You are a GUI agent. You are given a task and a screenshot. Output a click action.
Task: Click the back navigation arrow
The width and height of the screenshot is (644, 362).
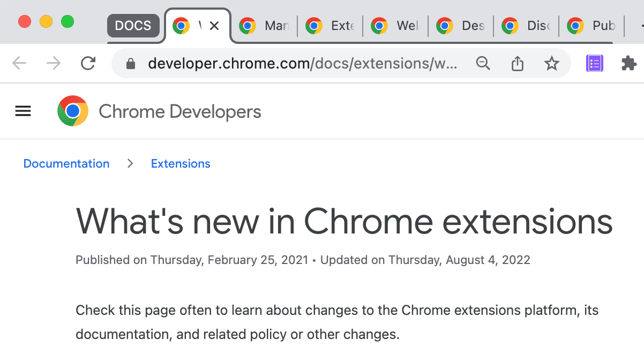19,63
